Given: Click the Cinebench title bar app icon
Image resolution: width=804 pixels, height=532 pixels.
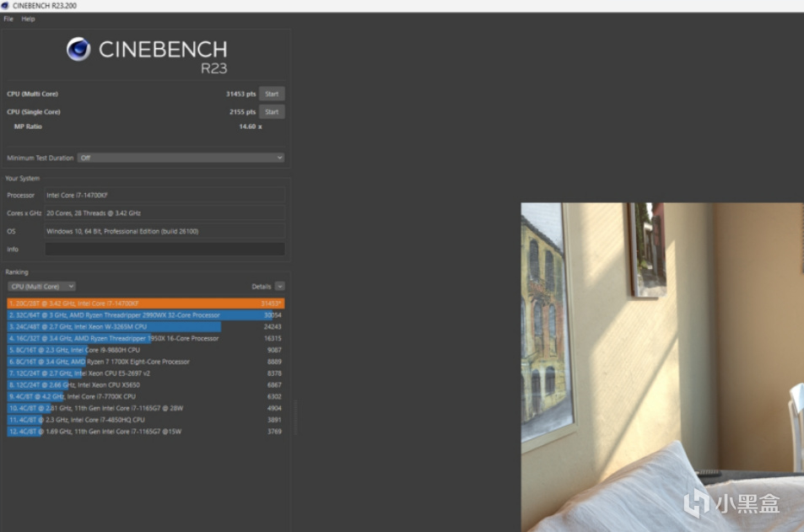Looking at the screenshot, I should coord(5,6).
